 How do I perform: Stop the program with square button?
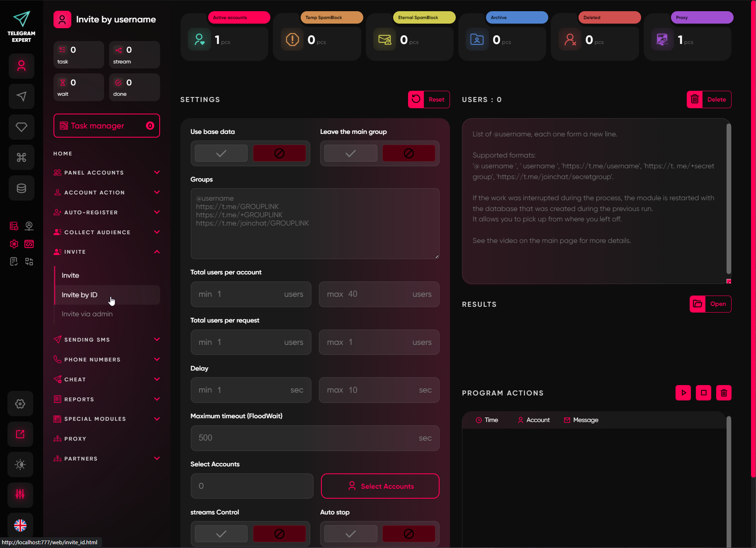[x=703, y=393]
